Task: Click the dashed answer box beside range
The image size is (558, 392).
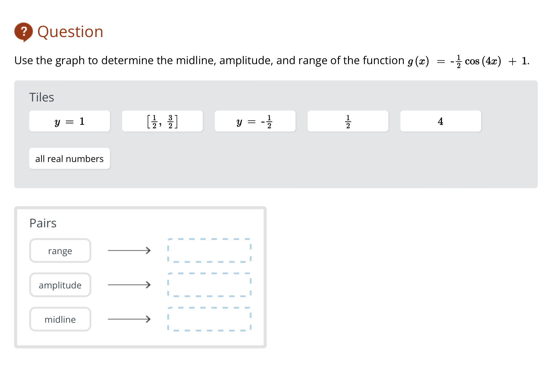Action: click(x=209, y=250)
